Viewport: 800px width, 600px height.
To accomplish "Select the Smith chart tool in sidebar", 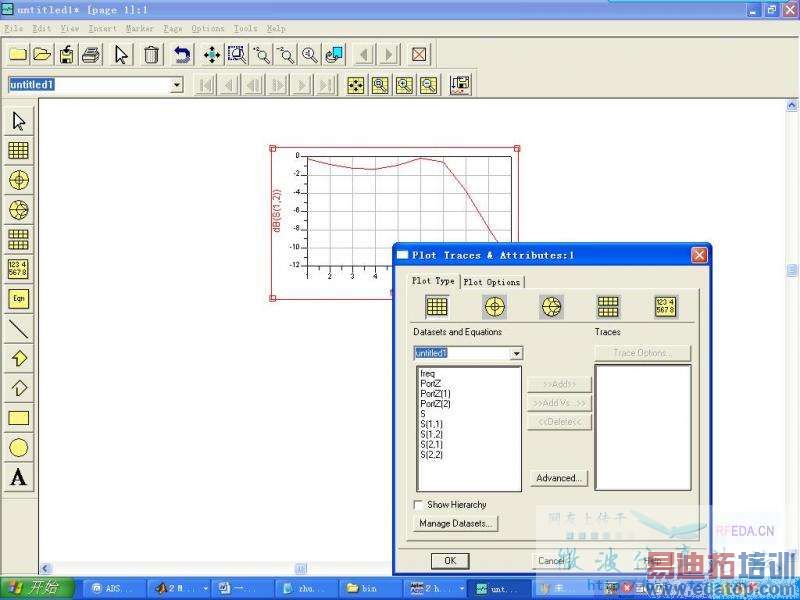I will (x=19, y=210).
